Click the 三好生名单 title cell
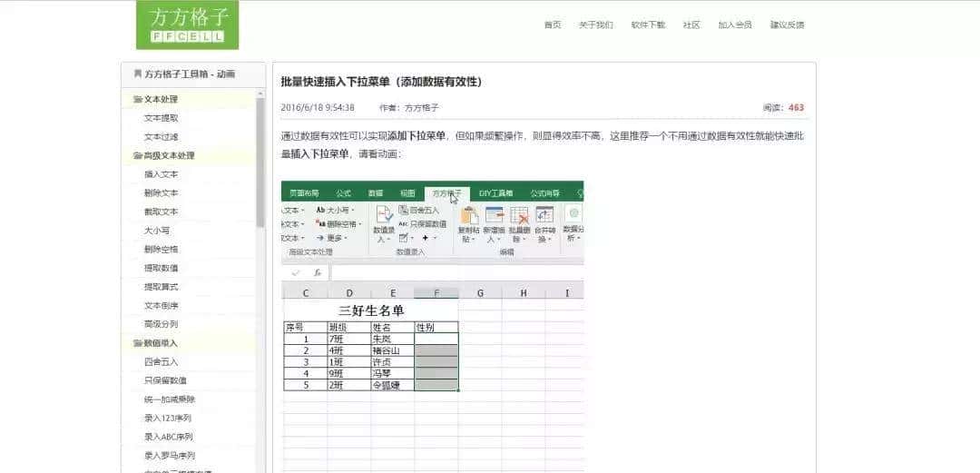The width and height of the screenshot is (980, 473). coord(370,310)
